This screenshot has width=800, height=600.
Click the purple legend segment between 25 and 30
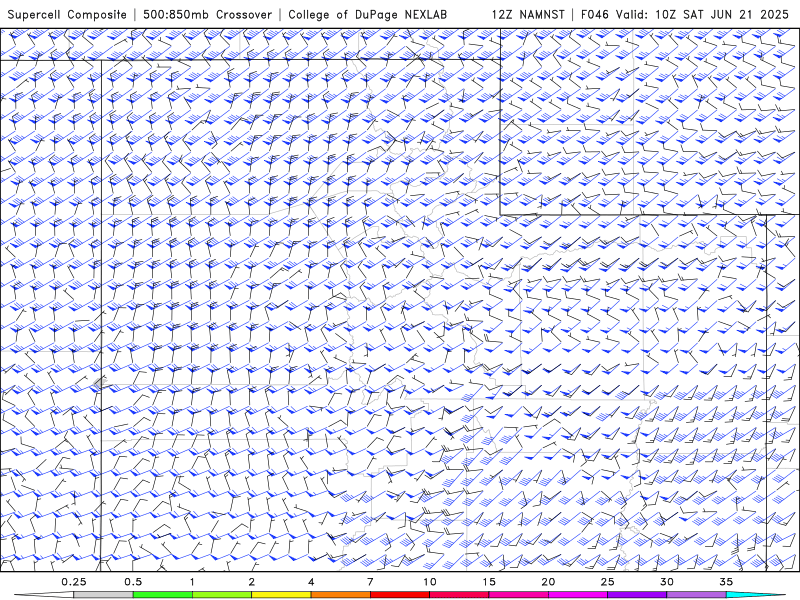tap(637, 595)
